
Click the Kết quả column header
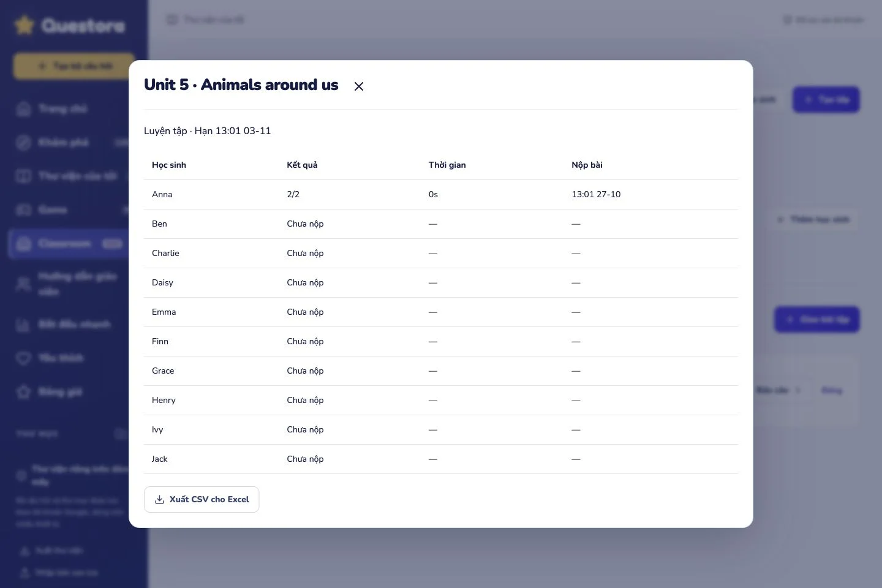tap(302, 165)
